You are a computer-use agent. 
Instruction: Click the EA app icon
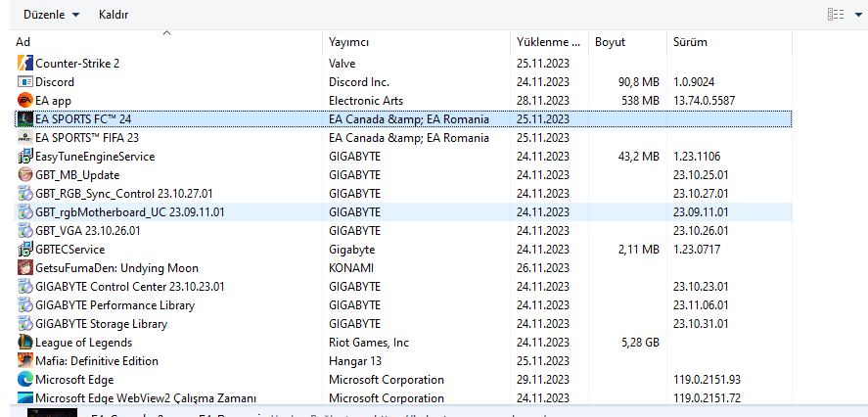pos(25,101)
